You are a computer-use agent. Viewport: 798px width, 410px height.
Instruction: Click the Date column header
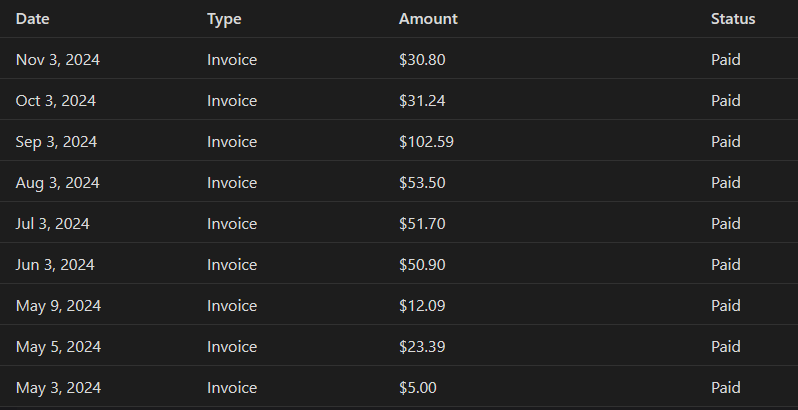pyautogui.click(x=32, y=18)
